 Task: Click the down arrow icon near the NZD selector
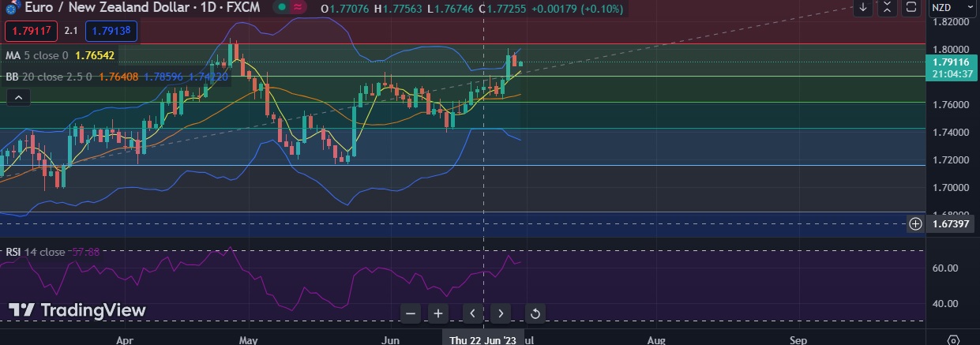[x=863, y=8]
